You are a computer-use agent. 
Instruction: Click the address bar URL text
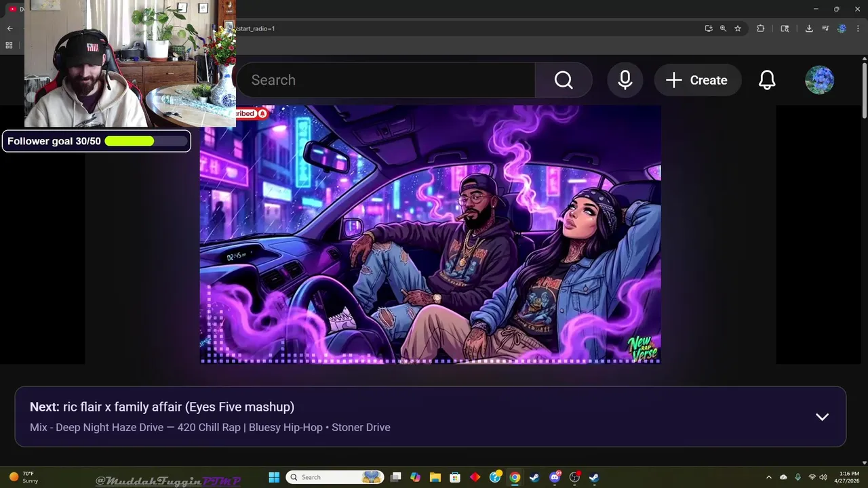pyautogui.click(x=254, y=28)
